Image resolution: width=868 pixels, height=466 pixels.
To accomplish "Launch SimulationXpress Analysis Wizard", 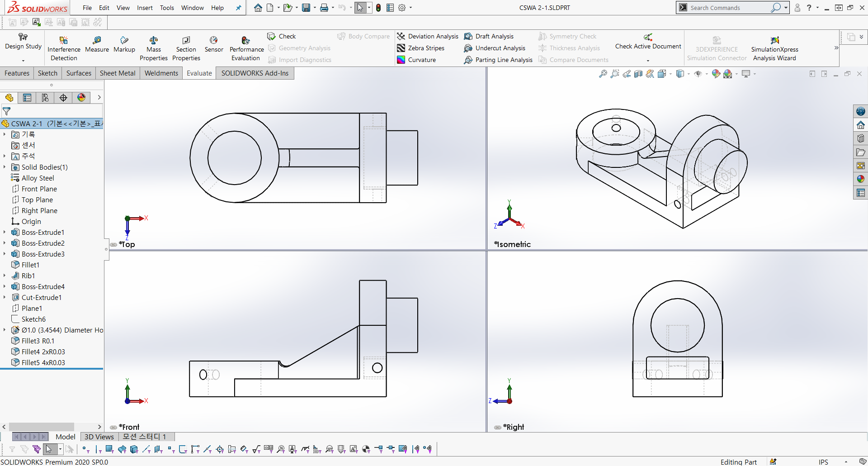I will coord(774,48).
